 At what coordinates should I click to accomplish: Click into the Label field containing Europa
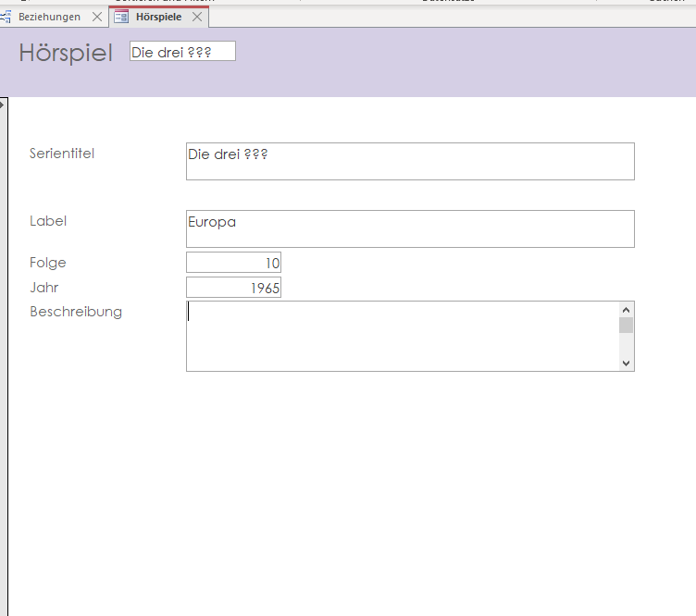point(410,228)
